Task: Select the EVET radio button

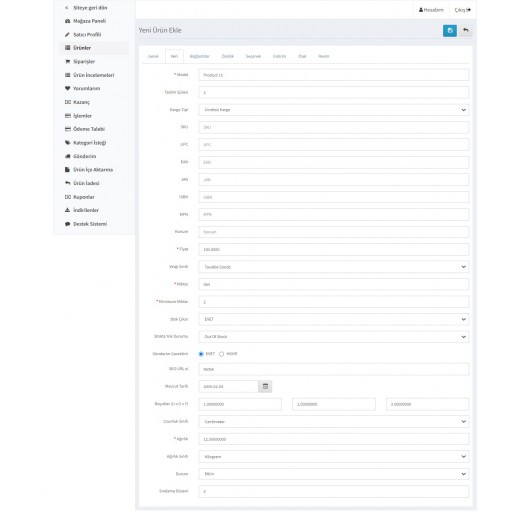Action: 201,354
